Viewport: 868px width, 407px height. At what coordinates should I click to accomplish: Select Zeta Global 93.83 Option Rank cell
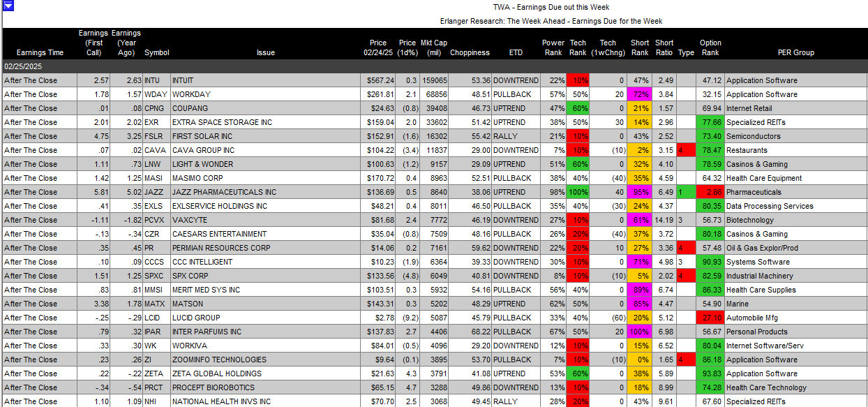click(x=710, y=373)
